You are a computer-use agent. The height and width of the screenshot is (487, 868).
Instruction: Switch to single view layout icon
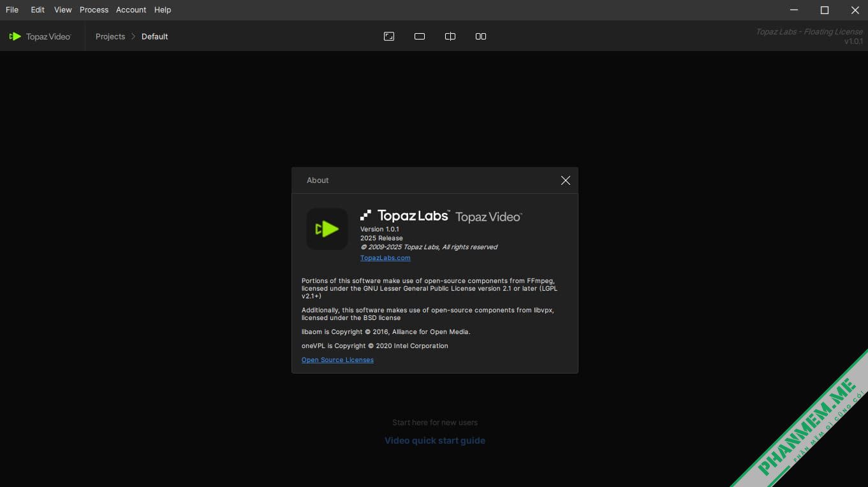coord(420,36)
